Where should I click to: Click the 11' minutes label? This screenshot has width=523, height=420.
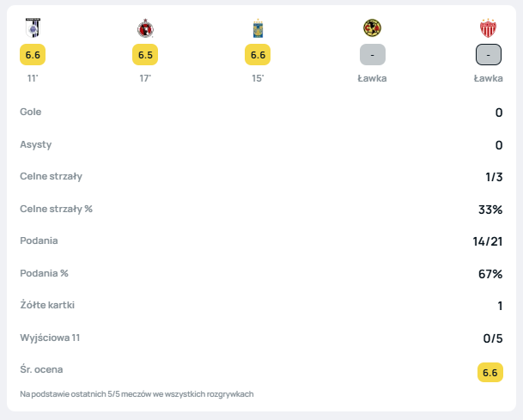pos(33,78)
